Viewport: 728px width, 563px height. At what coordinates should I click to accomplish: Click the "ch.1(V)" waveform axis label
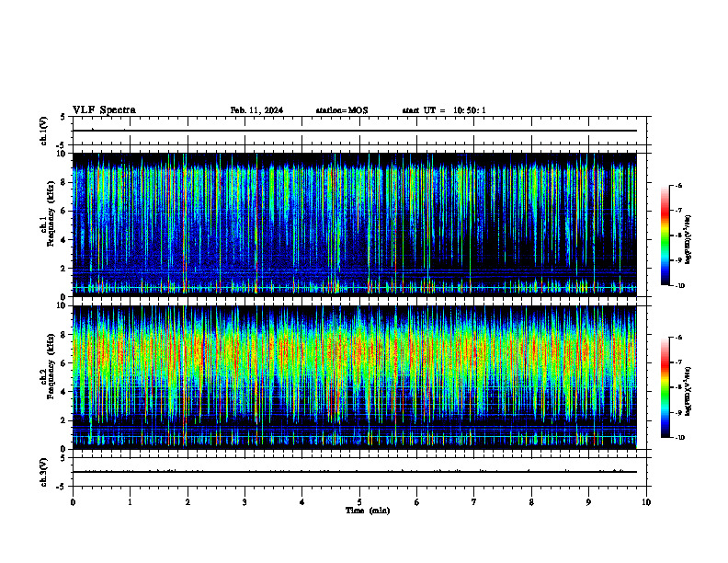coord(43,131)
